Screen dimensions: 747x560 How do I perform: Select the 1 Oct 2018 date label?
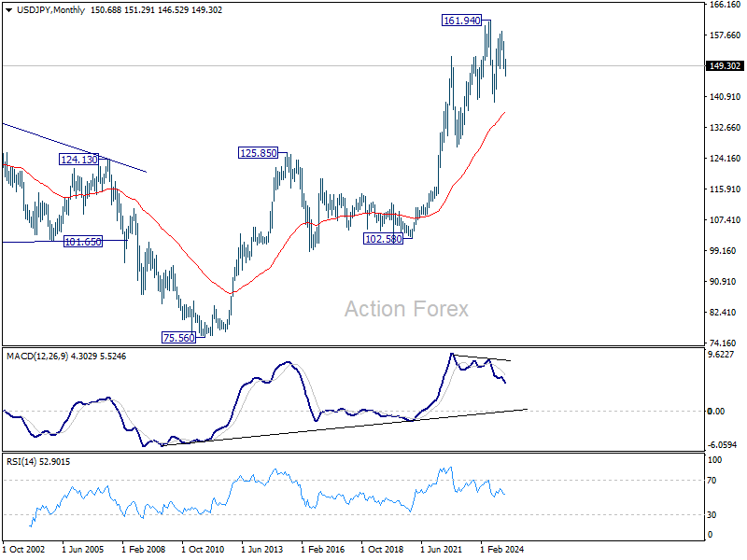382,549
